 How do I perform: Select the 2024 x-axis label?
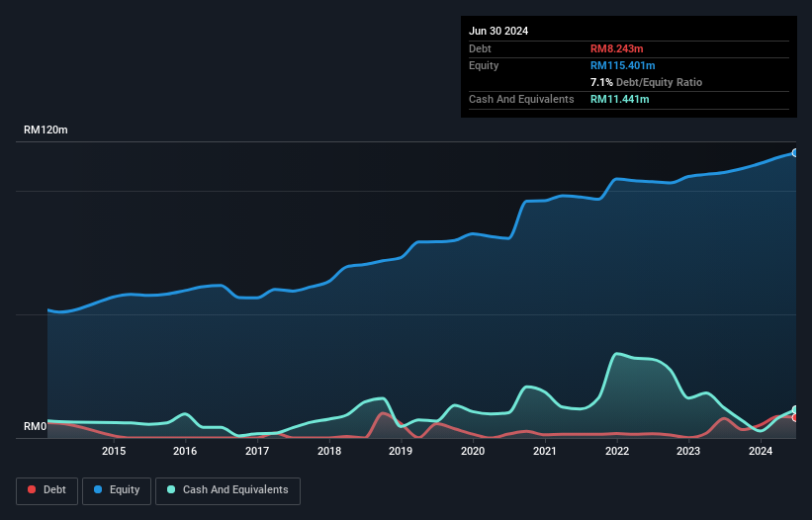coord(761,451)
